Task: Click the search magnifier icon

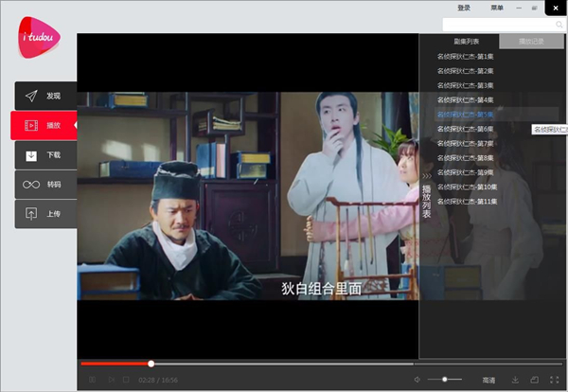Action: [x=559, y=25]
